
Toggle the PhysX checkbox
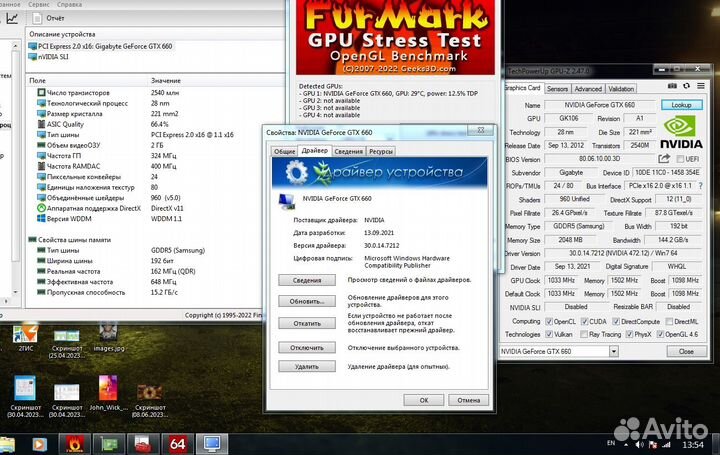pyautogui.click(x=629, y=334)
